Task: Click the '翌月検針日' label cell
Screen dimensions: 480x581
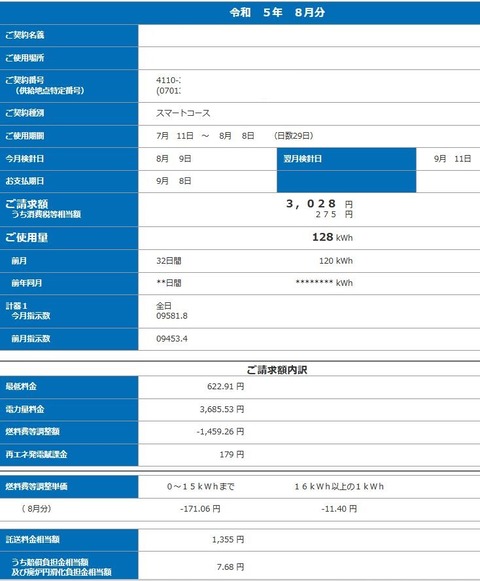Action: (347, 159)
